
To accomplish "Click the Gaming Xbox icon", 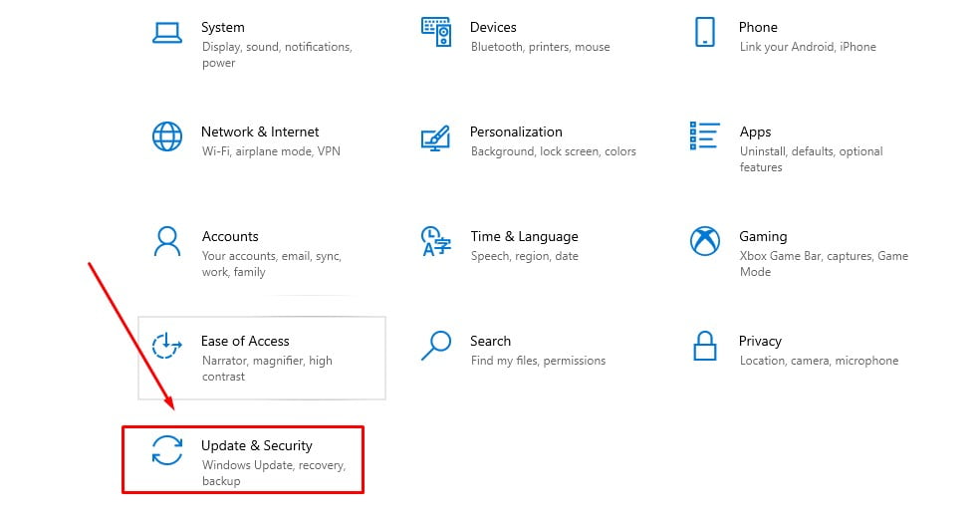I will coord(705,241).
